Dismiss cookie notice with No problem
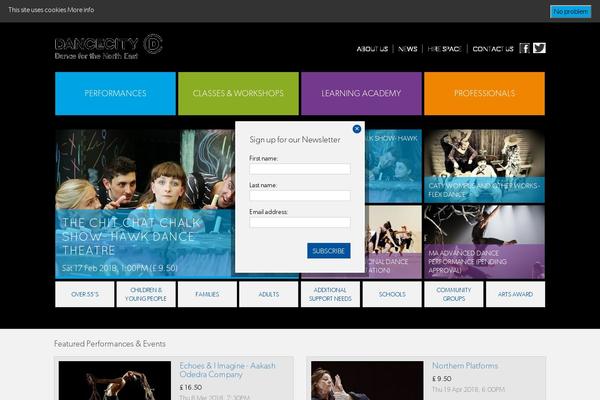Screen dimensions: 600x400 pyautogui.click(x=570, y=11)
